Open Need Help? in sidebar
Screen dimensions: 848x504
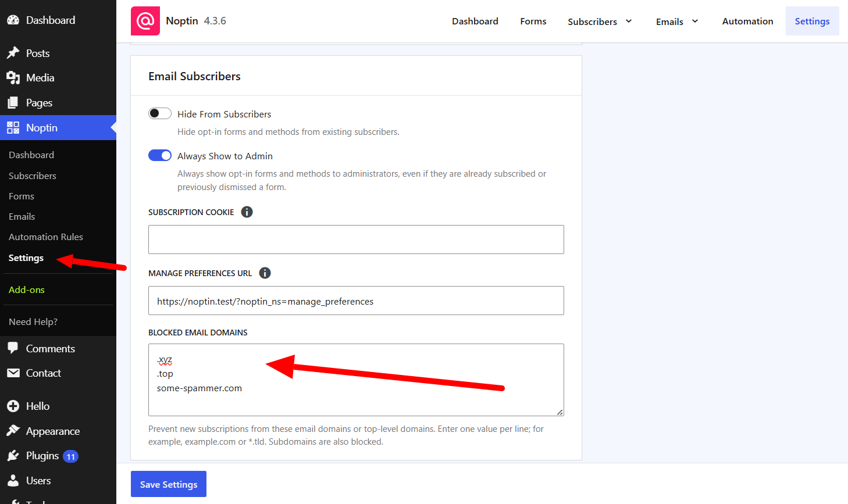coord(33,321)
